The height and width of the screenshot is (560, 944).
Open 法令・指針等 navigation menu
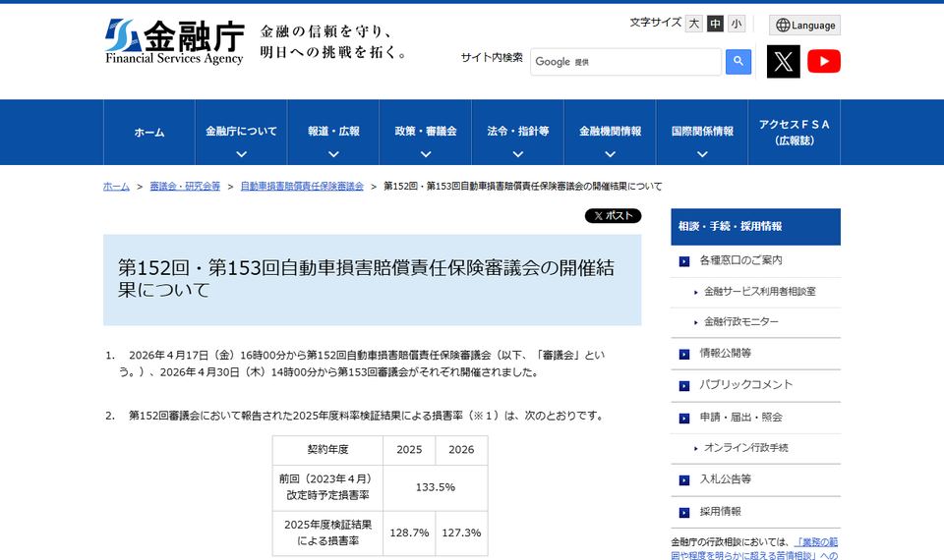click(x=518, y=133)
